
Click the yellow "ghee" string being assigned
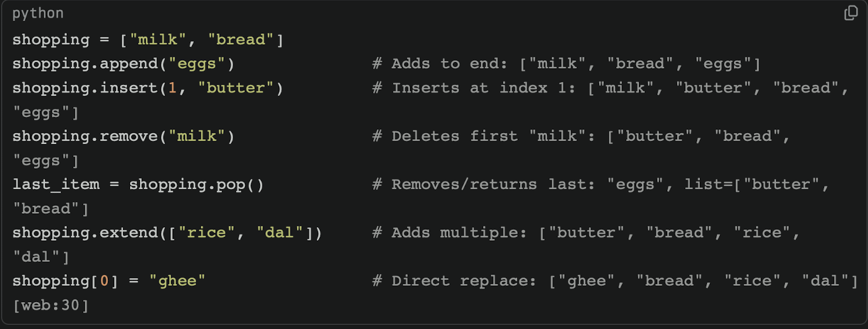[x=177, y=281]
